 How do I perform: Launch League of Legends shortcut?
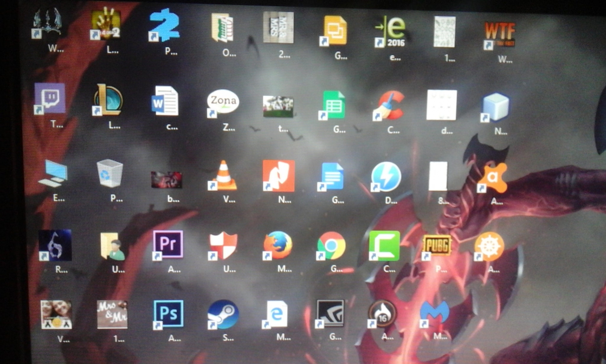108,100
